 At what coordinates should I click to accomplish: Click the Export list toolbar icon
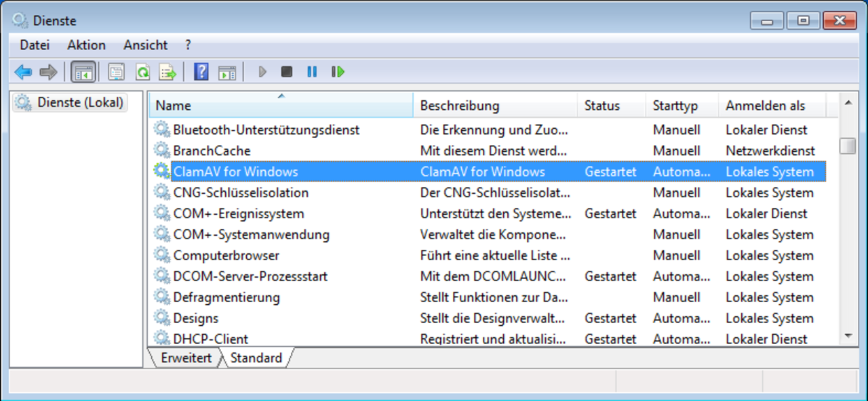(167, 72)
